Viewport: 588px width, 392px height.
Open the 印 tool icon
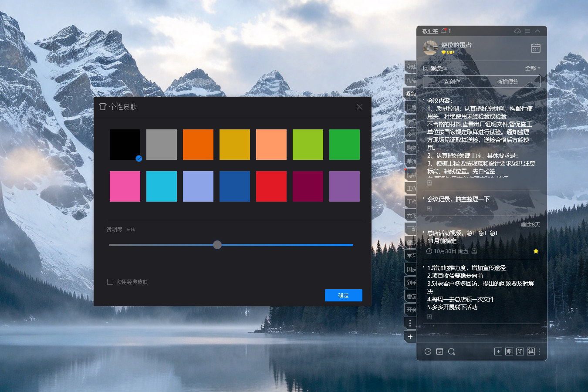point(520,351)
